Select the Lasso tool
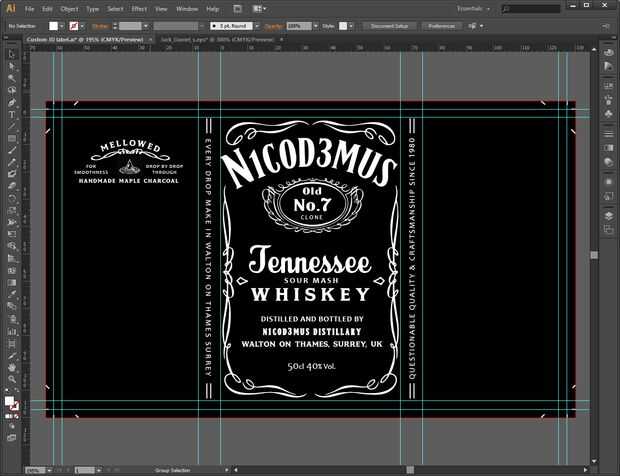This screenshot has height=476, width=620. click(12, 90)
